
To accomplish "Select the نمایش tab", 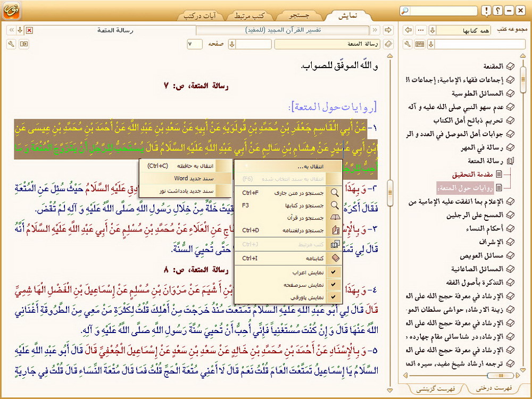I will pyautogui.click(x=348, y=15).
